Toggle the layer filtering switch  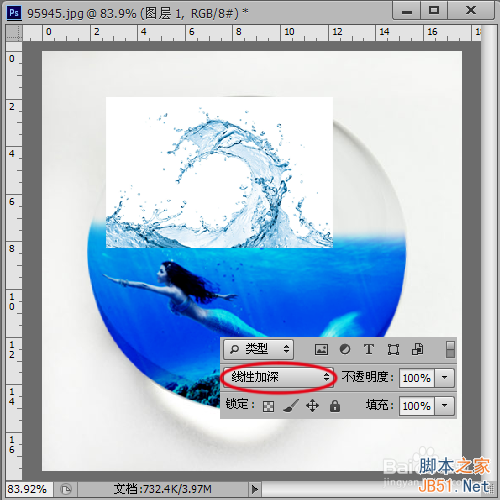pyautogui.click(x=450, y=349)
